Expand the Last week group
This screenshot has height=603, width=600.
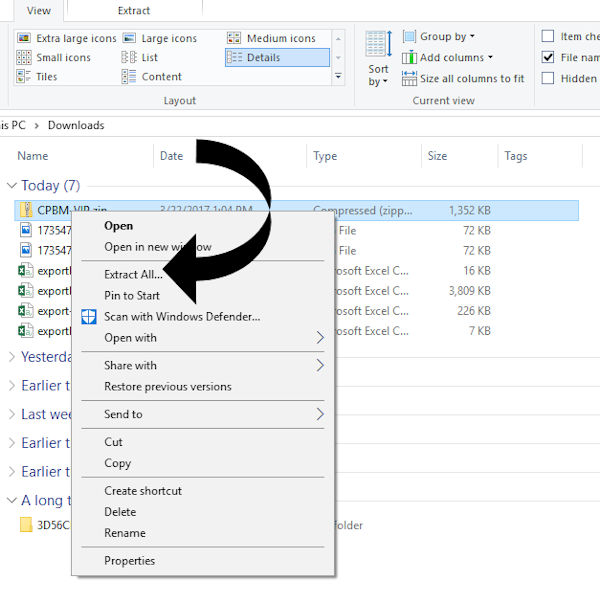click(12, 414)
